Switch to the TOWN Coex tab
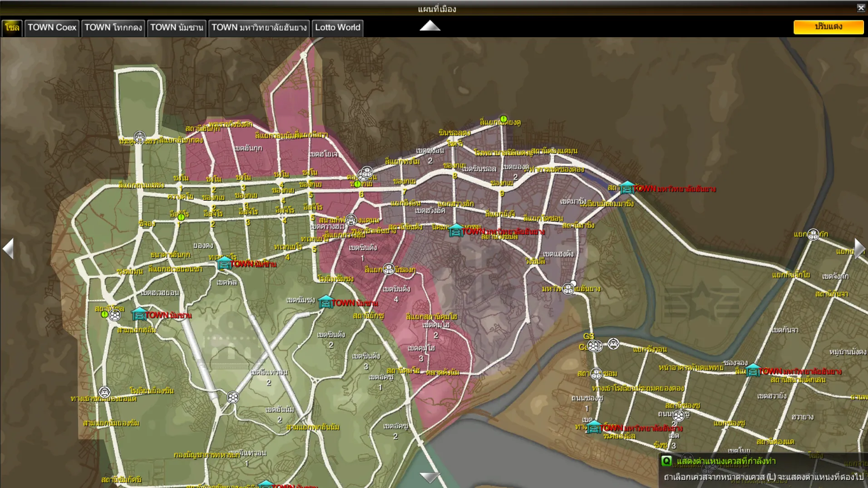The width and height of the screenshot is (868, 488). click(x=52, y=28)
